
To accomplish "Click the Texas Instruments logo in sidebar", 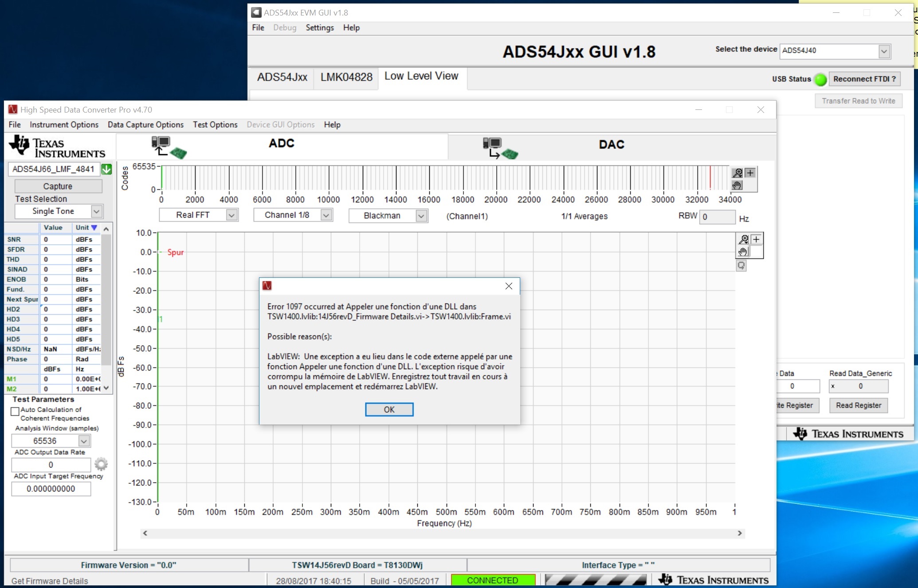I will 58,147.
